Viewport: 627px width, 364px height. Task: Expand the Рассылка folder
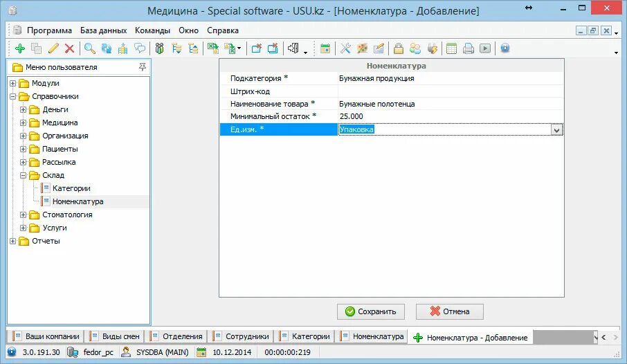(x=24, y=163)
